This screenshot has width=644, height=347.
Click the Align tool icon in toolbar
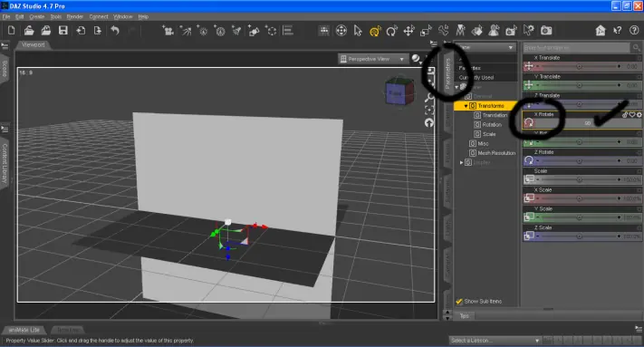pos(288,31)
